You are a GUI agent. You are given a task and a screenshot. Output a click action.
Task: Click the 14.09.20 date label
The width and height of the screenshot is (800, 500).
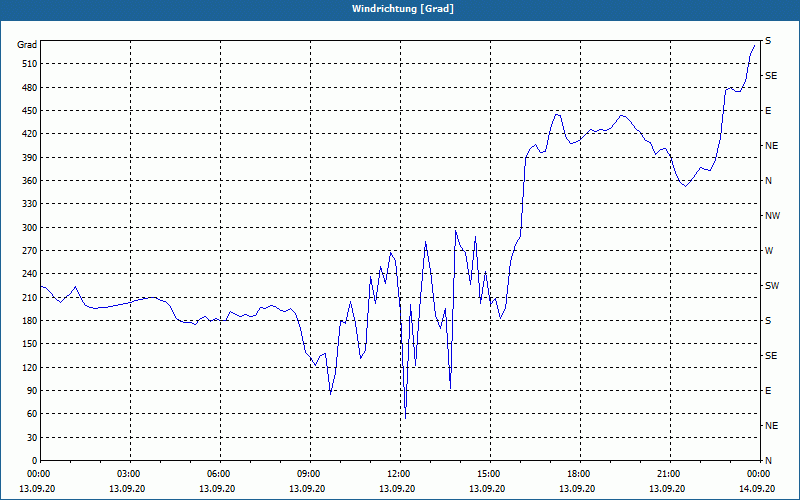click(x=757, y=488)
